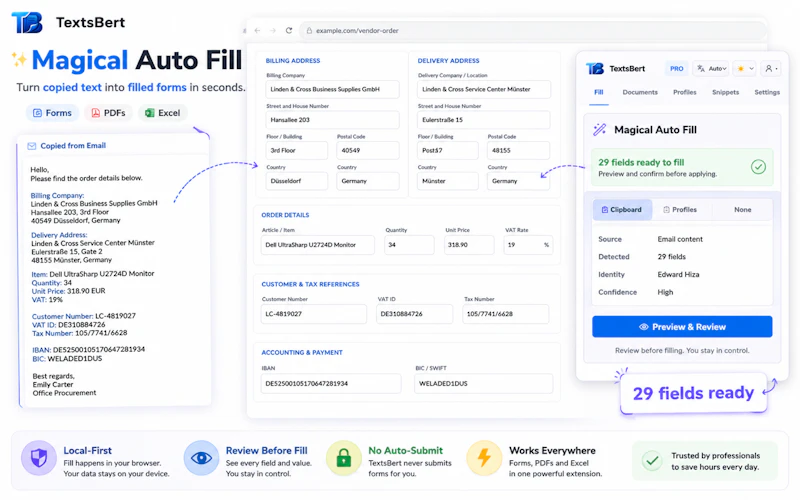Click the Delivery Company / Location field
The width and height of the screenshot is (800, 500).
coord(484,89)
